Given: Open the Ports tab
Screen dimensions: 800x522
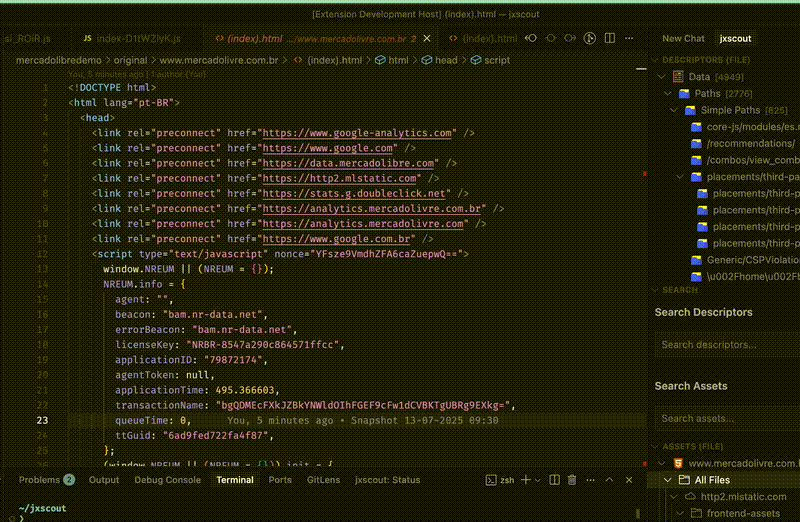Looking at the screenshot, I should pos(280,480).
